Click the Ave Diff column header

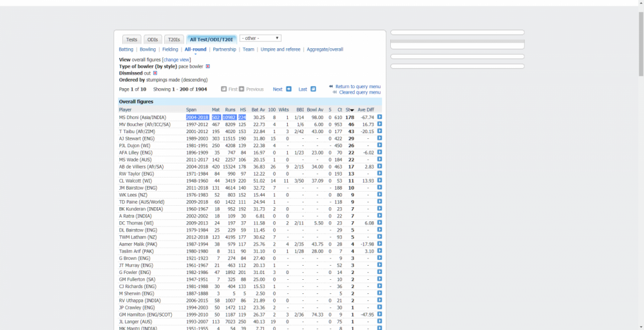tap(366, 110)
